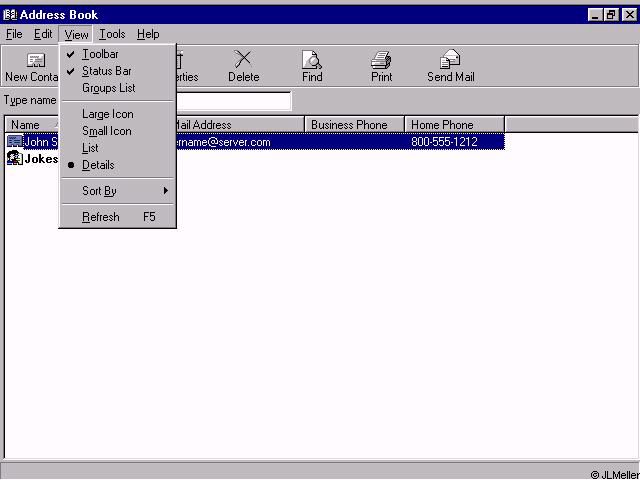
Task: Open the File menu
Action: [x=14, y=34]
